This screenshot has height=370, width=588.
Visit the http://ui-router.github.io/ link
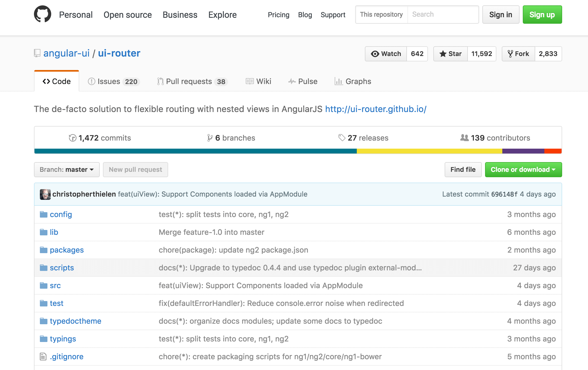tap(376, 109)
